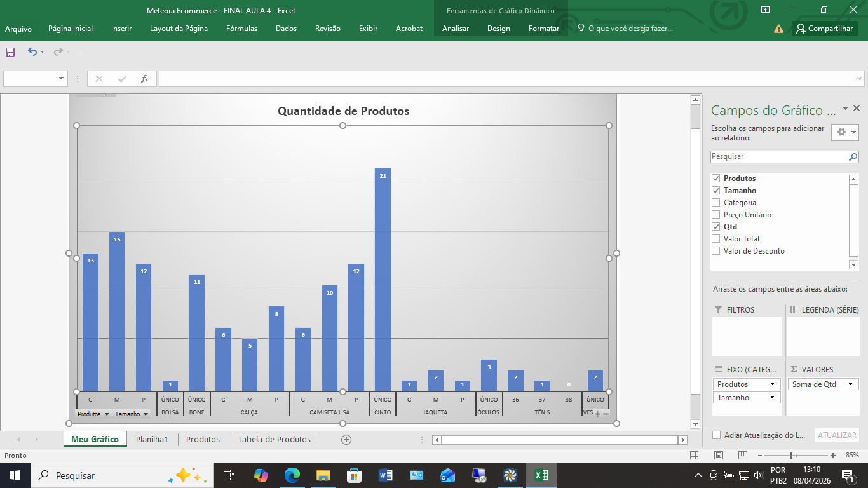Click the Save icon in quick access toolbar
Screen dimensions: 868x488
click(10, 52)
